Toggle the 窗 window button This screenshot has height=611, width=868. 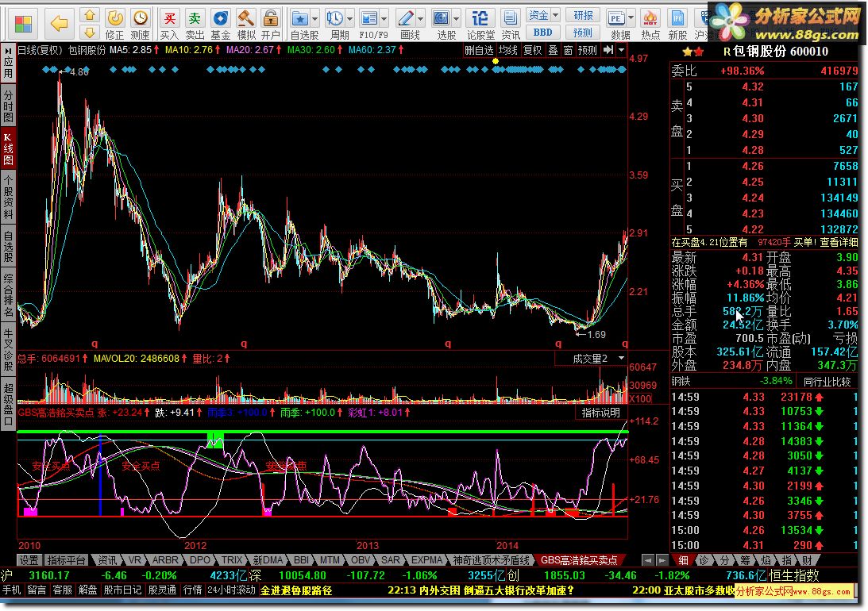pyautogui.click(x=568, y=50)
